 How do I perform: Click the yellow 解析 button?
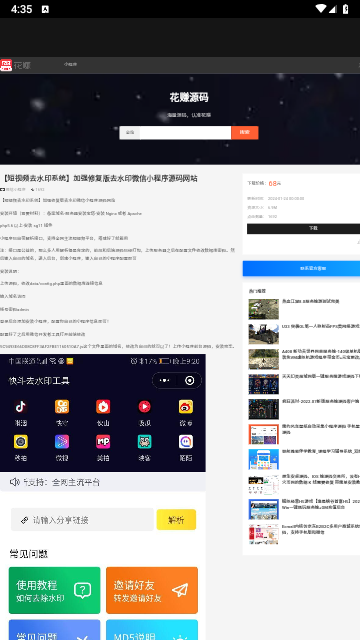pyautogui.click(x=176, y=520)
